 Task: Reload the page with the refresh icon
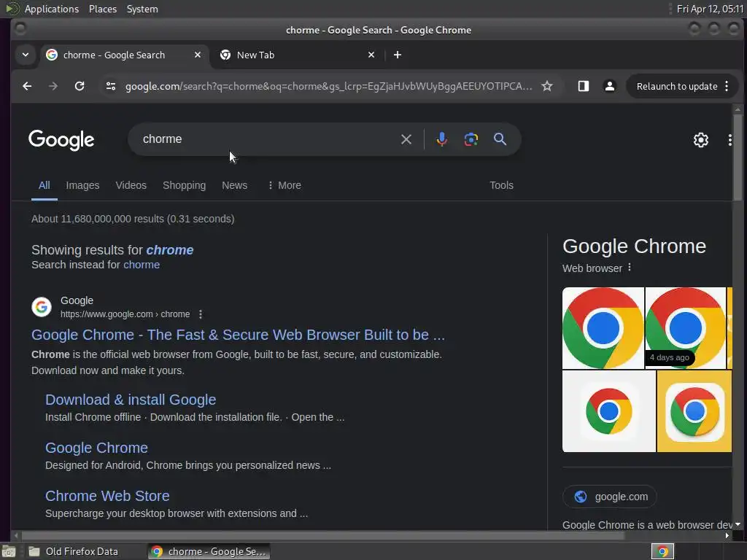pos(80,86)
